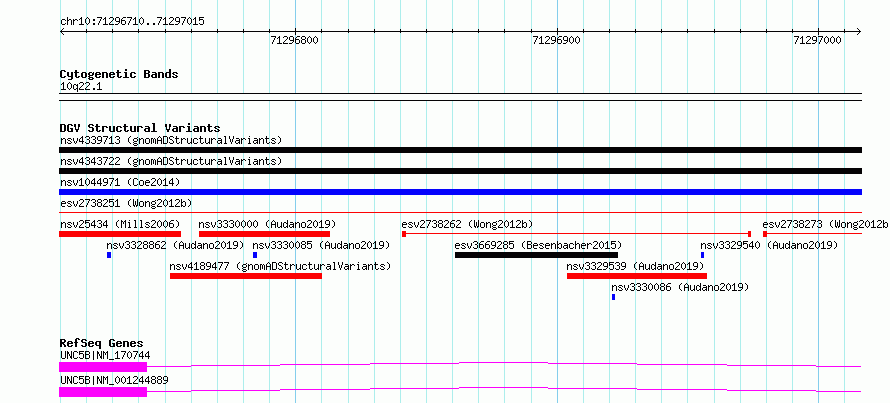Screen dimensions: 890x403
Task: Click the right arrowhead of the ruler
Action: tap(859, 31)
